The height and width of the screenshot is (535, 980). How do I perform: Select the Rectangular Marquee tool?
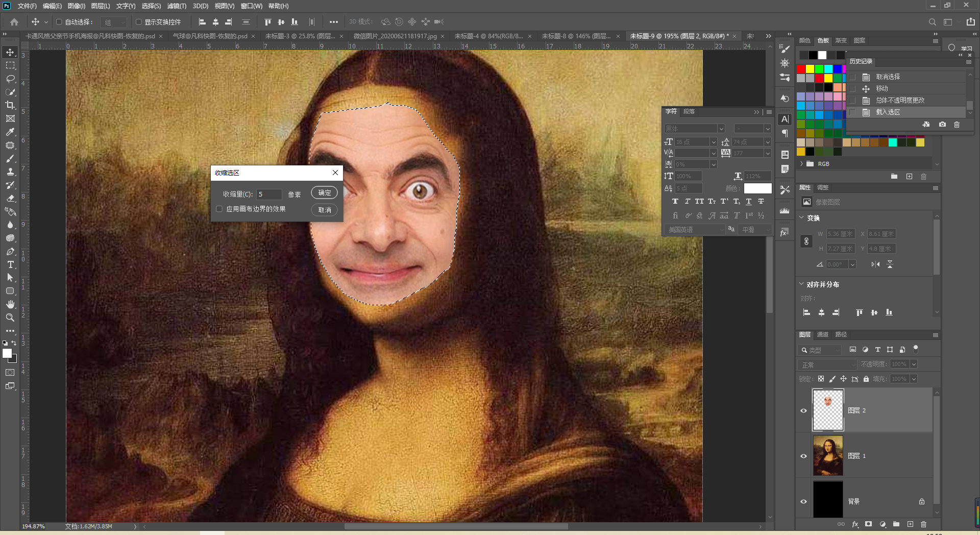(10, 65)
